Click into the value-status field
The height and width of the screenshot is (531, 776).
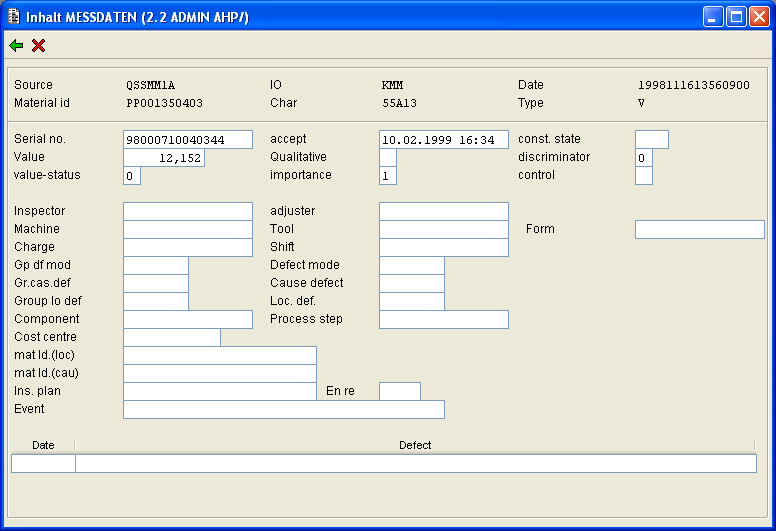coord(132,176)
